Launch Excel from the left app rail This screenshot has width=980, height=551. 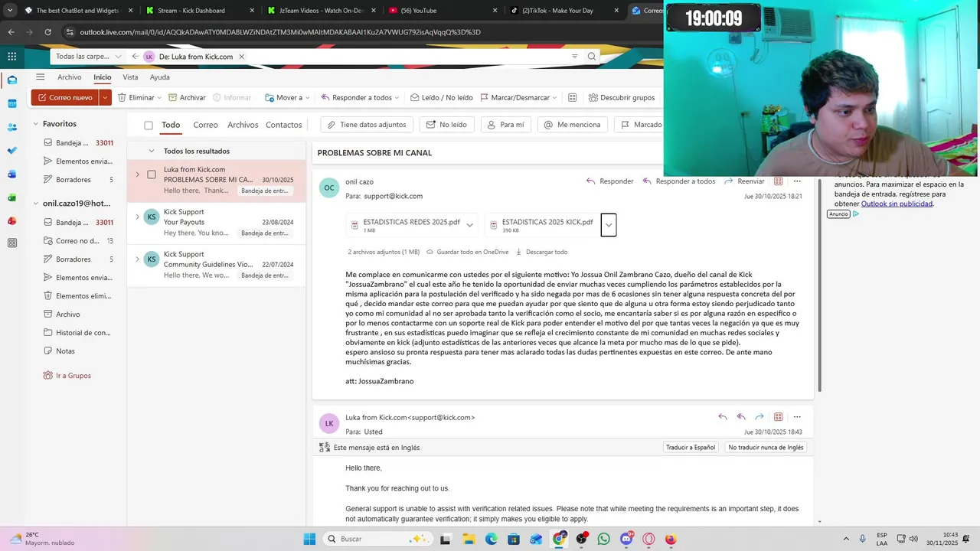[x=11, y=197]
